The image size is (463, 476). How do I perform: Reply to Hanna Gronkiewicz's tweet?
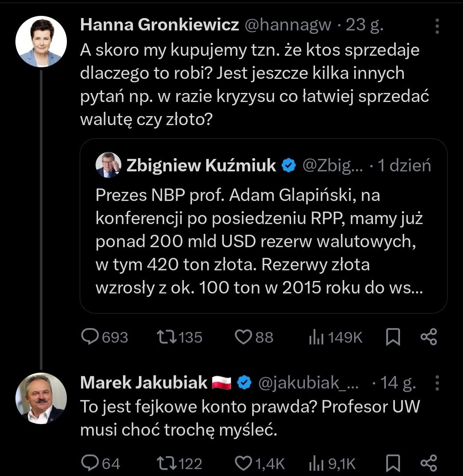pyautogui.click(x=90, y=337)
